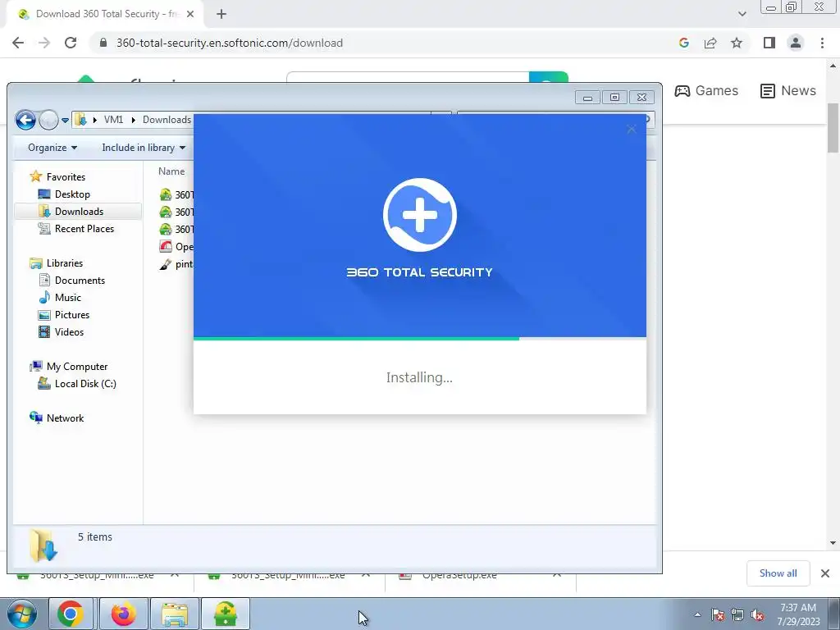
Task: Maximize the Explorer window
Action: pos(614,97)
